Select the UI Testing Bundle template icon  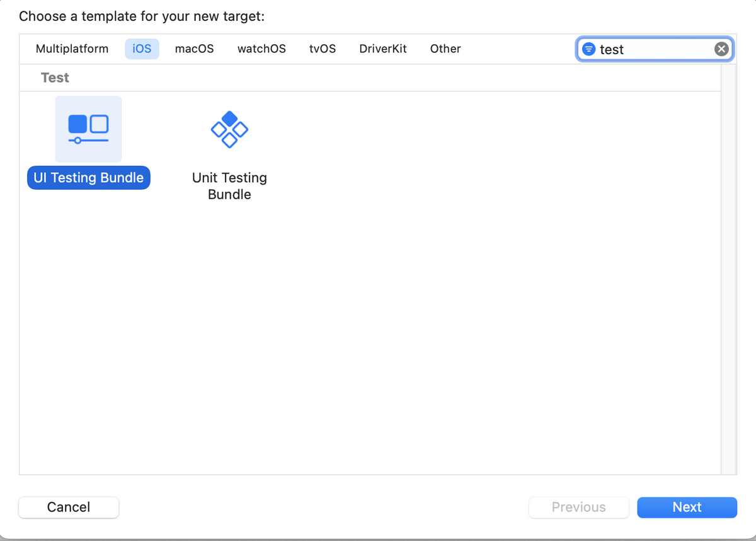pyautogui.click(x=88, y=129)
